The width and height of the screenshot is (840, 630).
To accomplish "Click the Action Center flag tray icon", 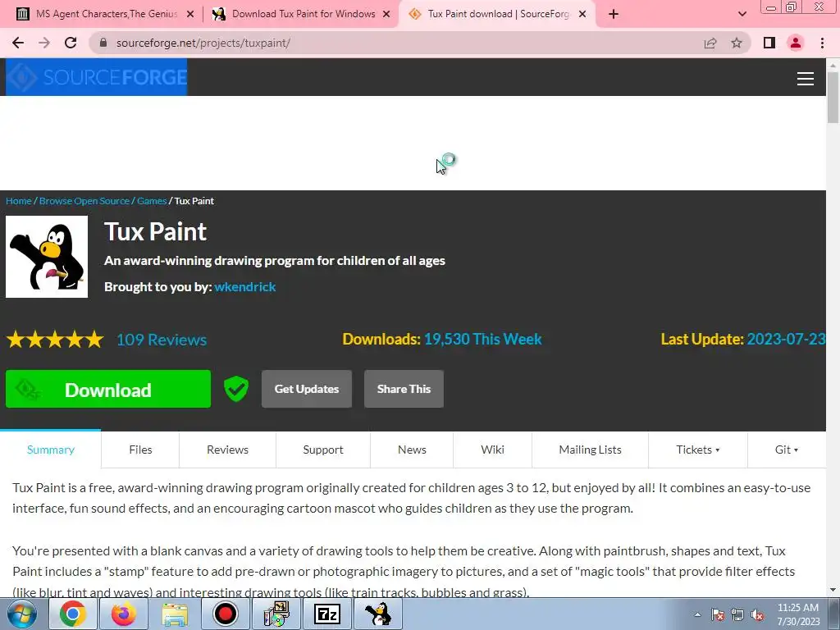I will click(x=718, y=614).
